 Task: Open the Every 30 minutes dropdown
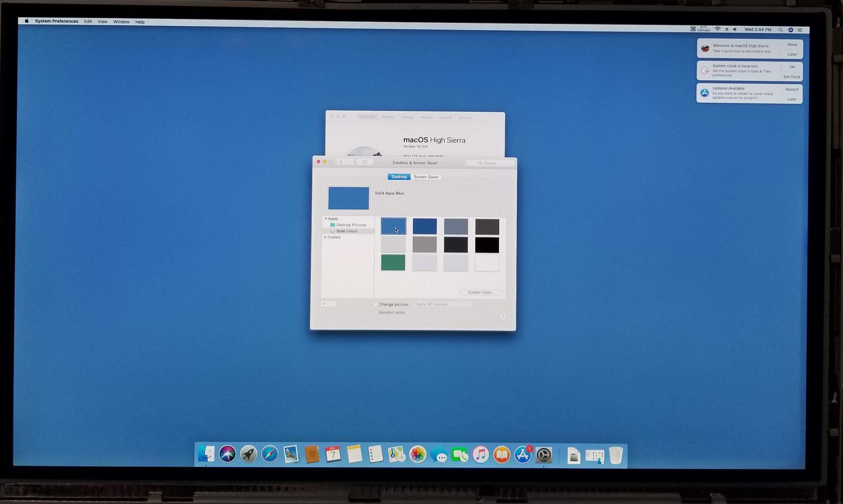pos(445,304)
